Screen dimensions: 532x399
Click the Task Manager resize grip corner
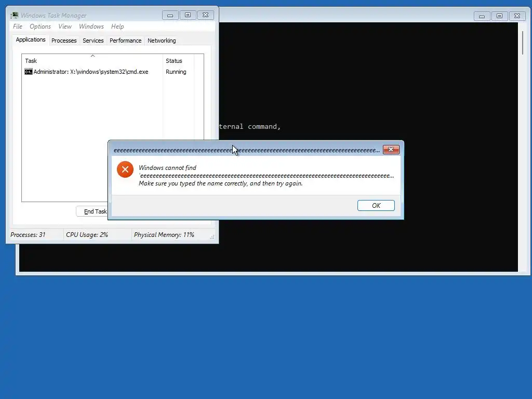(x=212, y=237)
